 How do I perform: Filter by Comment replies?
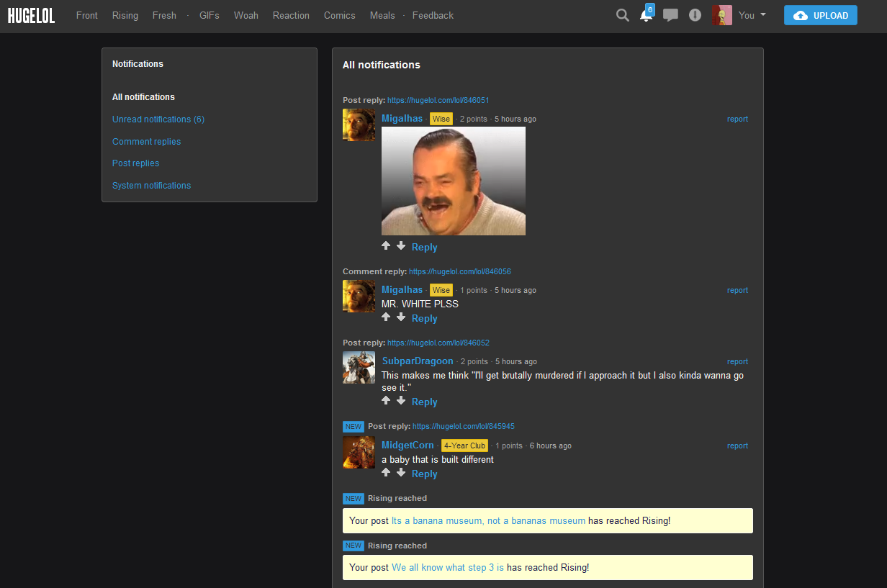pyautogui.click(x=146, y=142)
